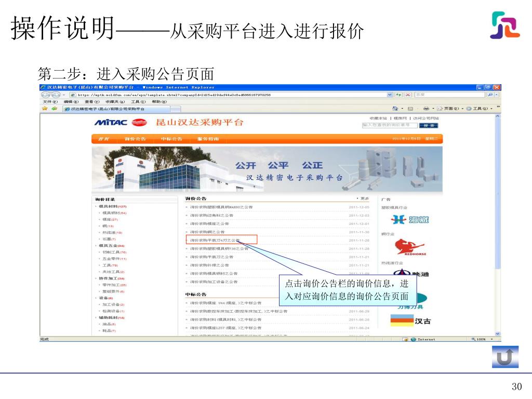The image size is (532, 399).
Task: Click the MiTAC logo on the page
Action: click(x=121, y=122)
